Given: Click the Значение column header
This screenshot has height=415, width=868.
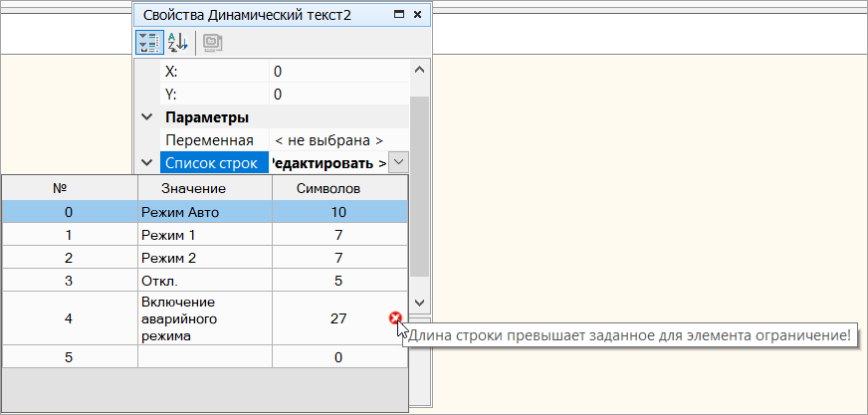Looking at the screenshot, I should 203,188.
